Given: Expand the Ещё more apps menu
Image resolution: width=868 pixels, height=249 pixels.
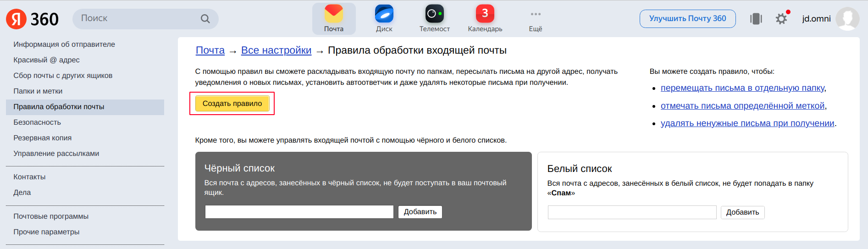Looking at the screenshot, I should [536, 19].
